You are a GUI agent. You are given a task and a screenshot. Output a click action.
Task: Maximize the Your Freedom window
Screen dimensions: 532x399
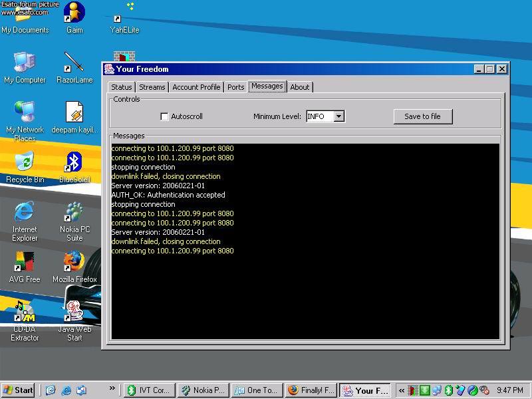pos(490,69)
